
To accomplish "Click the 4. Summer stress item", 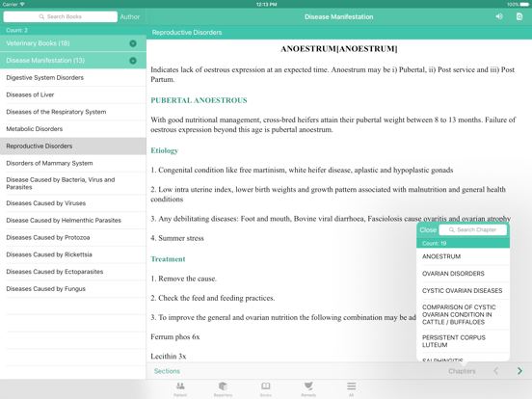I will coord(177,238).
